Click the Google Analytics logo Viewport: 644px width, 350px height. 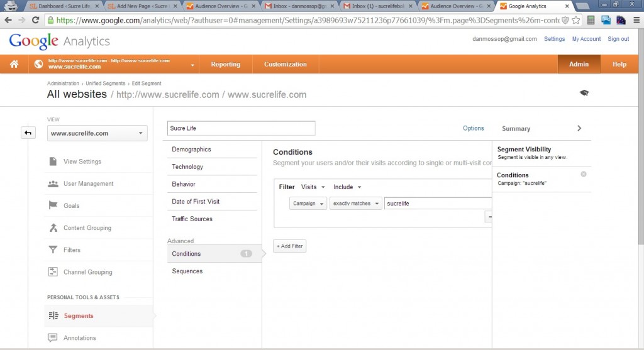click(60, 41)
